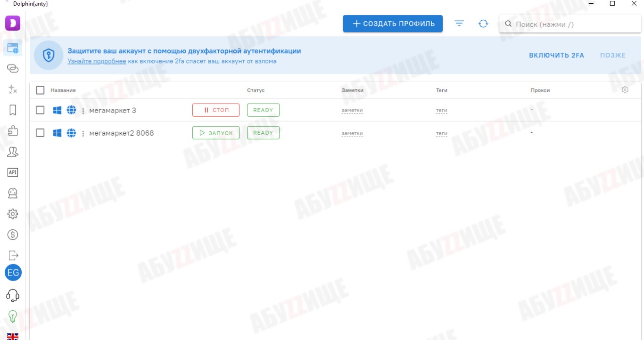644x340 pixels.
Task: Click the logout arrow sidebar icon
Action: click(x=13, y=255)
